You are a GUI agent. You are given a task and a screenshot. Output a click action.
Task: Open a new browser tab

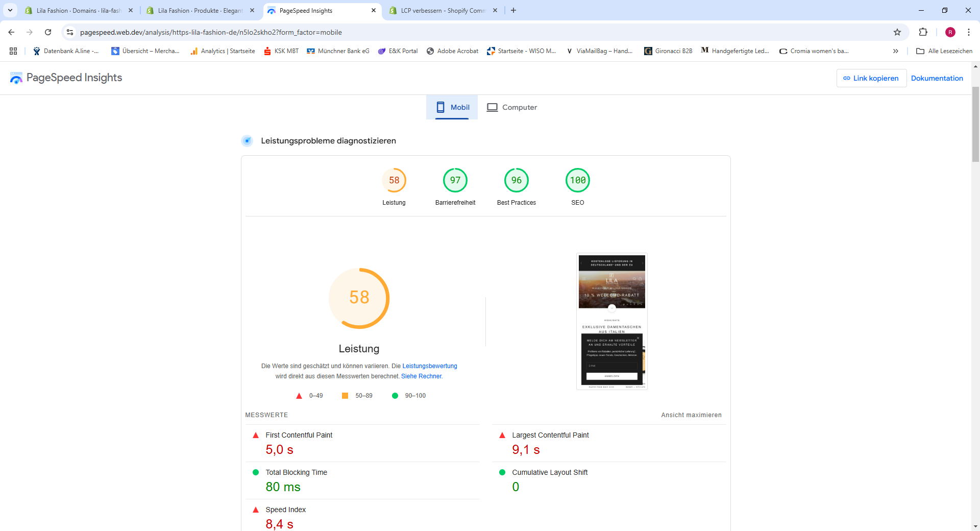(x=513, y=10)
